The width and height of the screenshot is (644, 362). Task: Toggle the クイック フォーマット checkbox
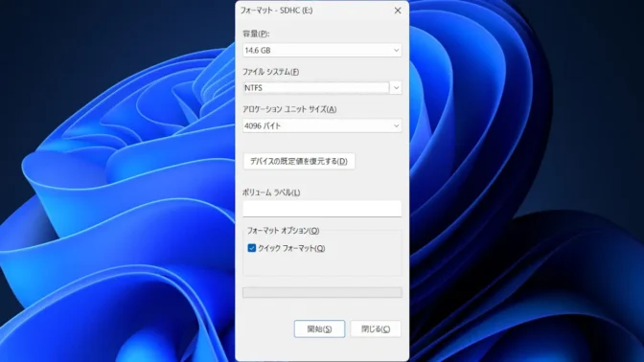tap(252, 248)
